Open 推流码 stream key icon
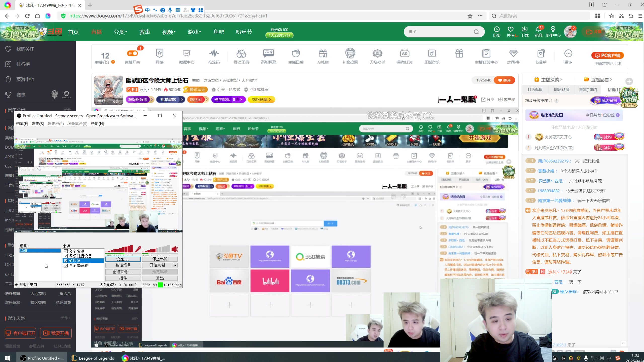Image resolution: width=644 pixels, height=362 pixels. pos(214,56)
